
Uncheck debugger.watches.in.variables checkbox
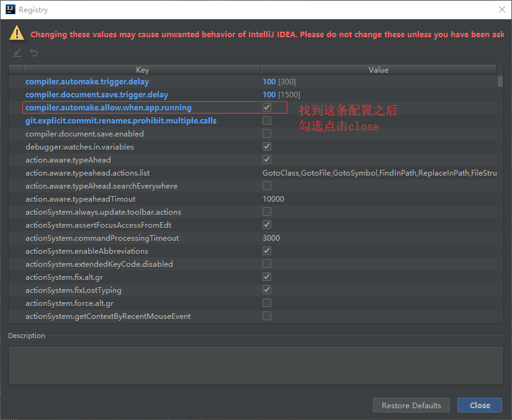[267, 146]
